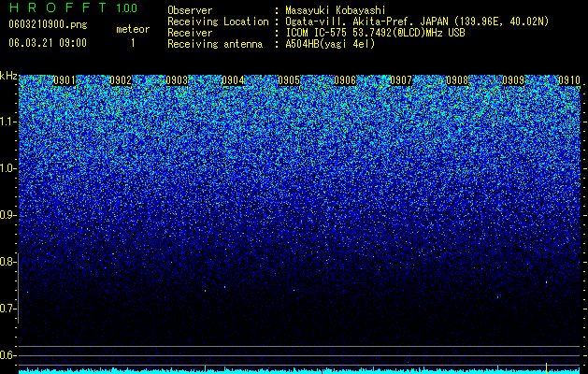The height and width of the screenshot is (374, 588).
Task: Select the 0907 time label
Action: pyautogui.click(x=401, y=80)
